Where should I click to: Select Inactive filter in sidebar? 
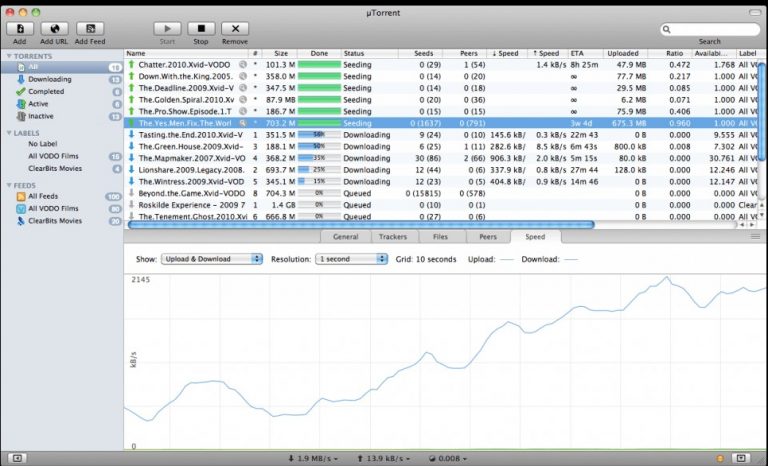tap(62, 117)
